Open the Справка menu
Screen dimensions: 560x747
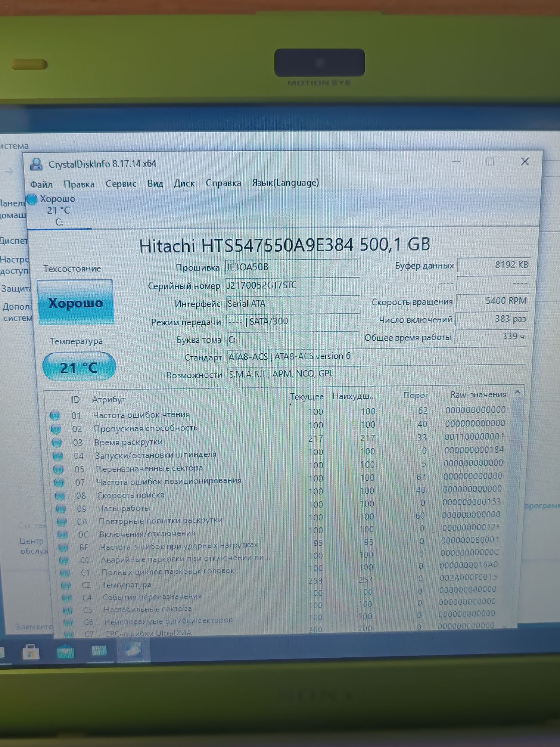[223, 183]
